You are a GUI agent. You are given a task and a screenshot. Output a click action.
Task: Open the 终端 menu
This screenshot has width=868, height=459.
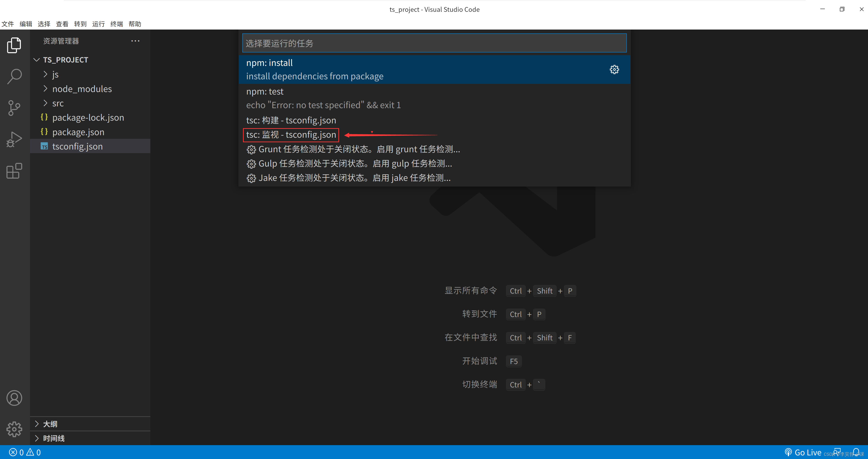pos(117,24)
